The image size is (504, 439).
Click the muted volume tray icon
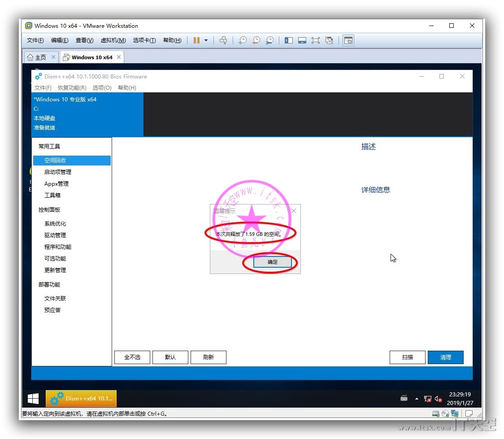pyautogui.click(x=438, y=399)
